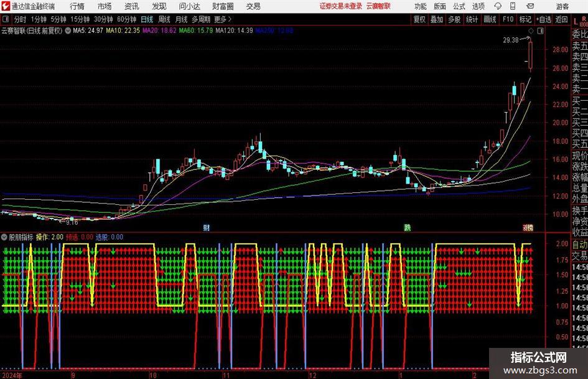The width and height of the screenshot is (588, 379).
Task: Expand the 云赛智联 main chart indicator dropdown
Action: [68, 30]
